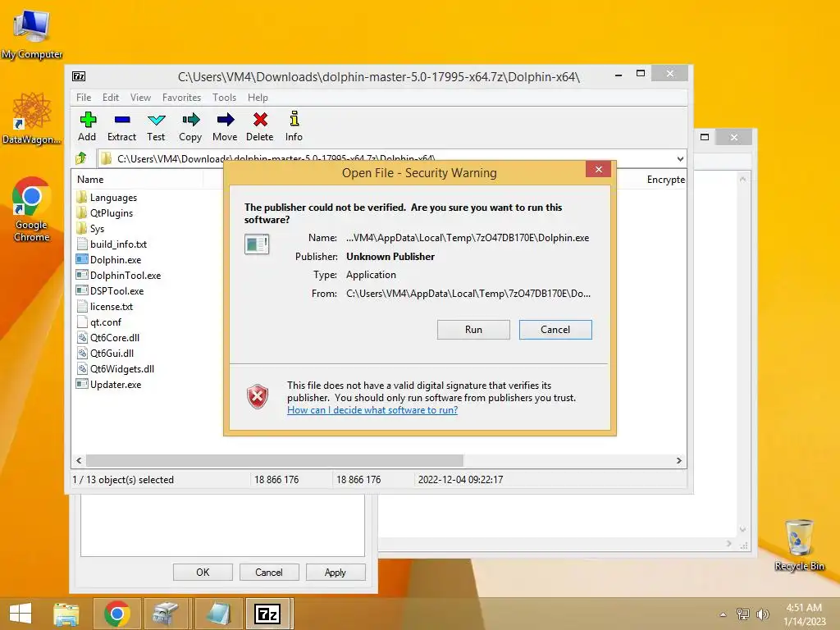This screenshot has height=630, width=840.
Task: Click the Test toolbar icon
Action: point(156,120)
